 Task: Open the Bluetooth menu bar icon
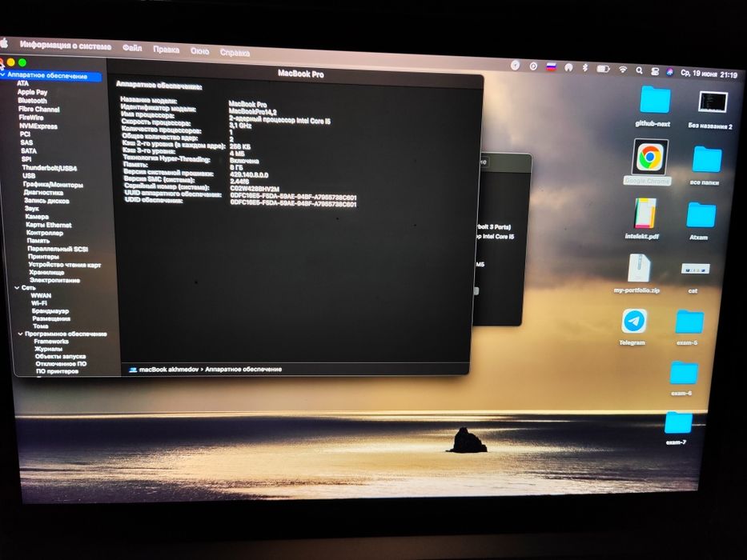[585, 68]
